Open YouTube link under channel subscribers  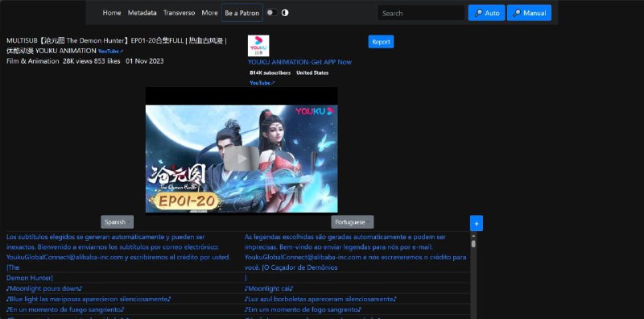coord(262,83)
